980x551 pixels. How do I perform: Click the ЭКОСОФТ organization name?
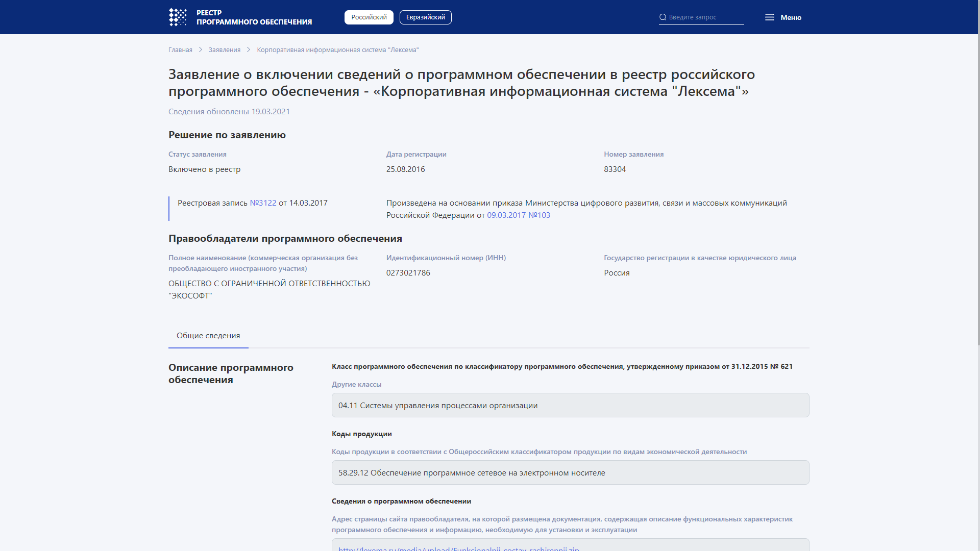coord(269,290)
